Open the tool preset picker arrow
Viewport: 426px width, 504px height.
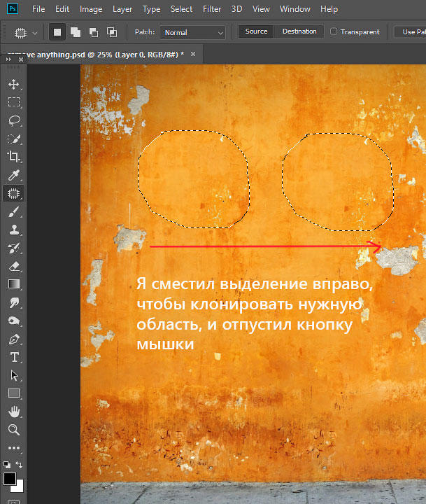(35, 33)
